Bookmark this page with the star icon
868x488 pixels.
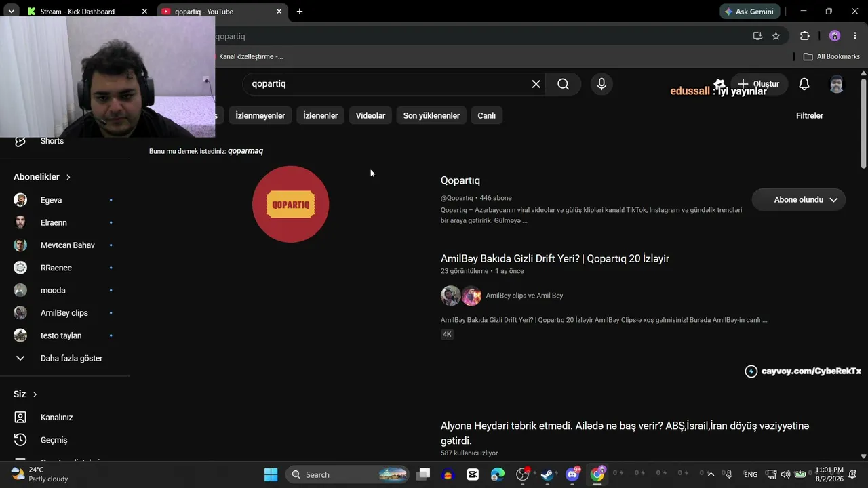(776, 36)
